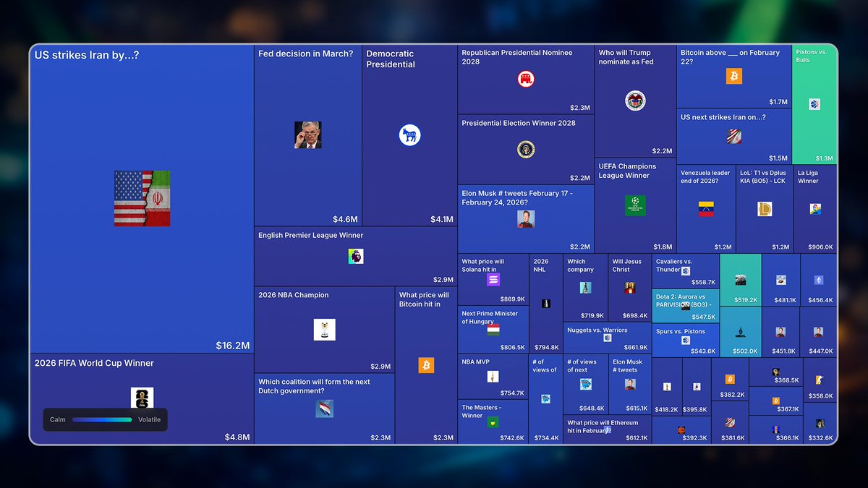868x488 pixels.
Task: Click the Ethereum icon in the $456.4K tile
Action: pos(819,281)
